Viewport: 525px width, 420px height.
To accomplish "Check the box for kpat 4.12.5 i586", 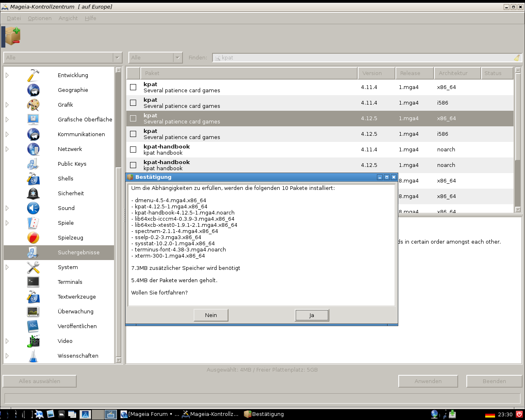I will 133,134.
